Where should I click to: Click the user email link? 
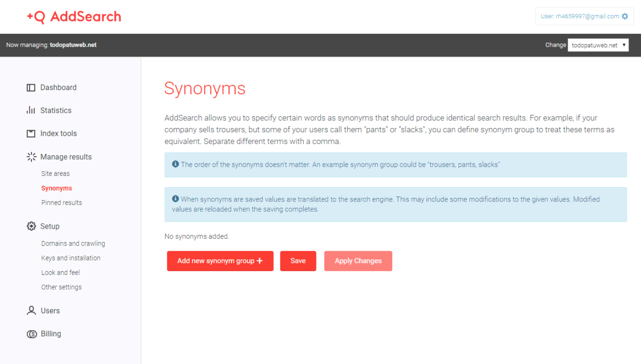[580, 16]
